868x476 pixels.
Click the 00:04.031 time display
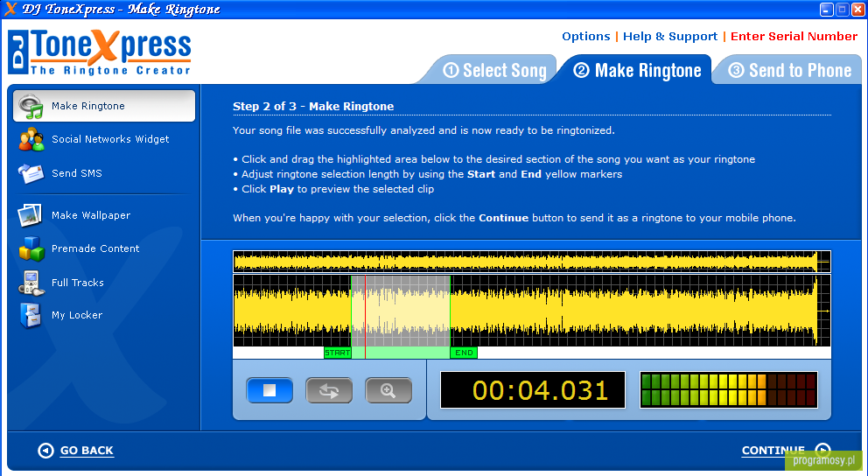click(533, 390)
